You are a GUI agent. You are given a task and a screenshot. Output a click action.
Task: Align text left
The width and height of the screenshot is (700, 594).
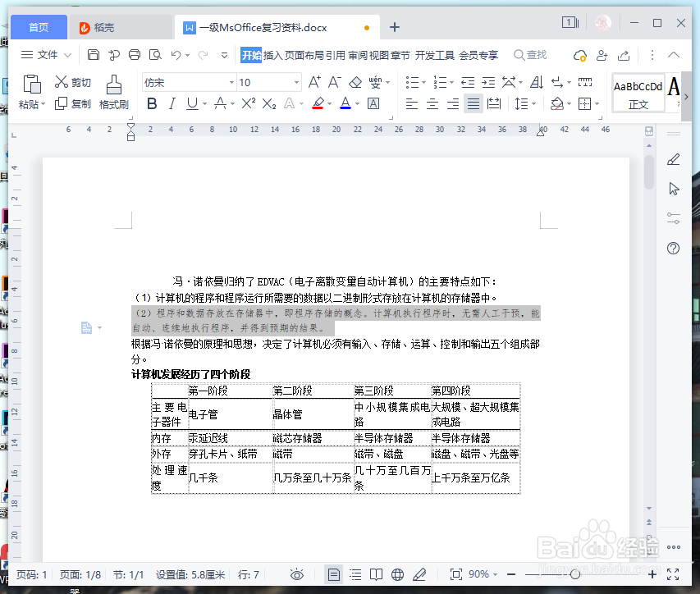click(x=412, y=104)
